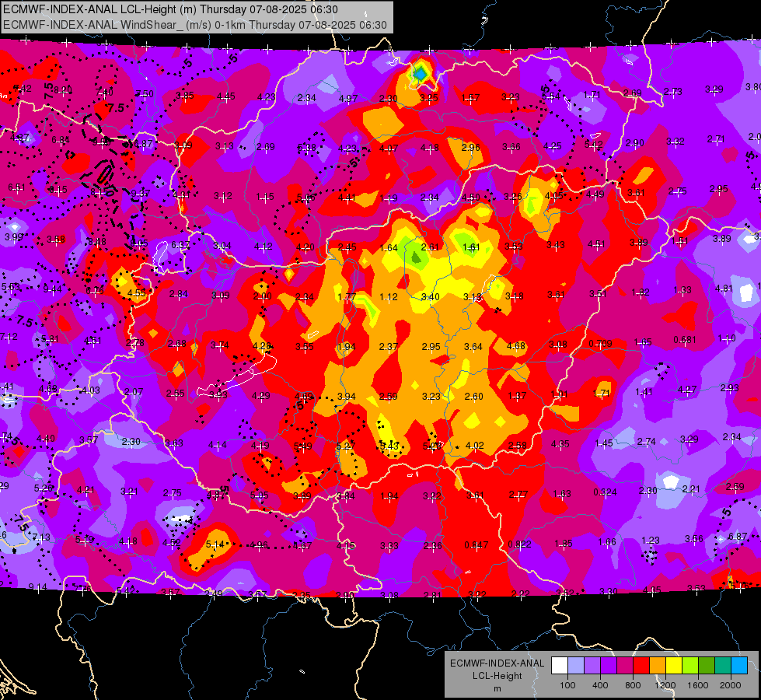Image resolution: width=761 pixels, height=700 pixels.
Task: Click the wind shear value 1.19
Action: pos(389,198)
